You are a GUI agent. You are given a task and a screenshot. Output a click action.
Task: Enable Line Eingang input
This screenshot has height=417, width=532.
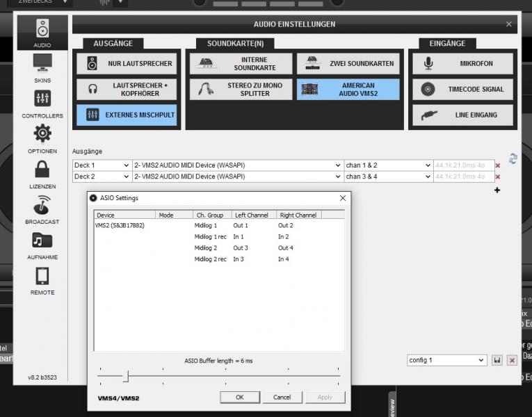462,115
